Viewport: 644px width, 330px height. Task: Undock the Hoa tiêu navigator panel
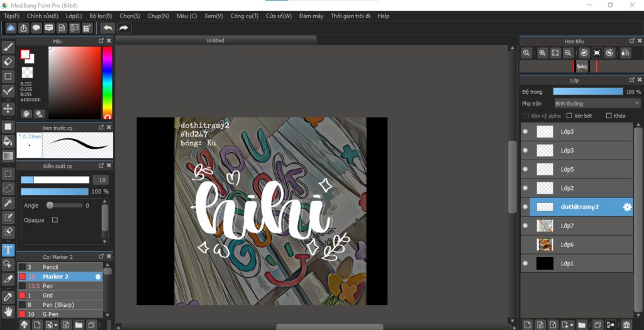(632, 41)
